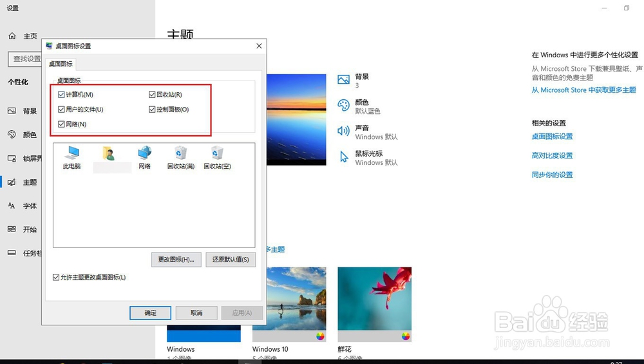Click the current theme sunset preview image
This screenshot has width=644, height=364.
coord(296,120)
